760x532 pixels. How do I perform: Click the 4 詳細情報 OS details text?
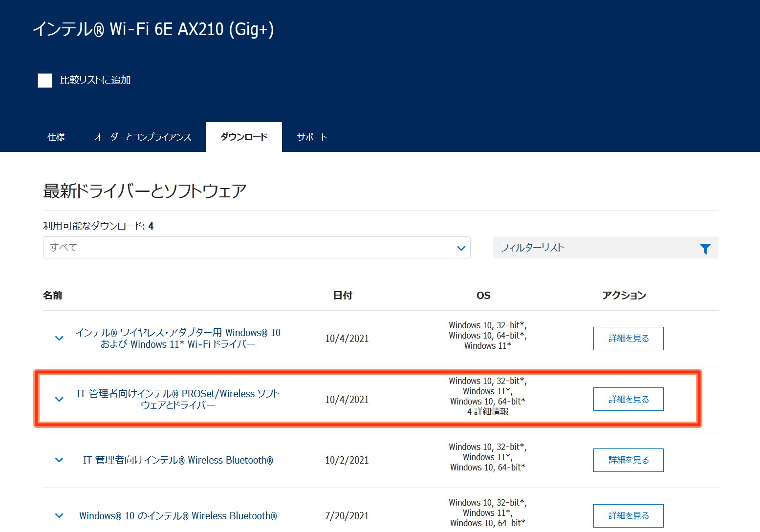click(x=488, y=412)
